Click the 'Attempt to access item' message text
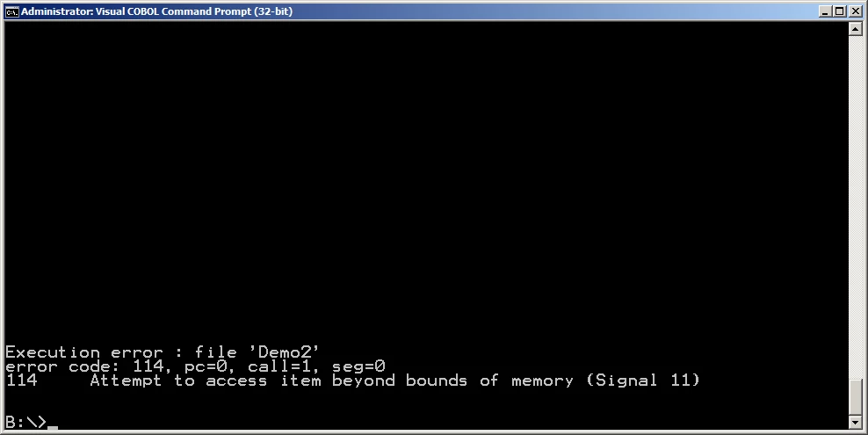This screenshot has width=868, height=435. [x=206, y=381]
